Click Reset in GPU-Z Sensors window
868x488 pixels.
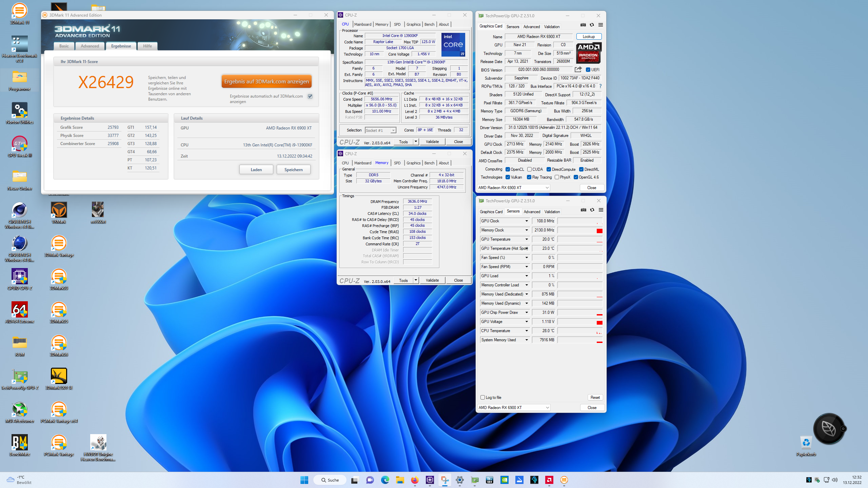click(595, 397)
